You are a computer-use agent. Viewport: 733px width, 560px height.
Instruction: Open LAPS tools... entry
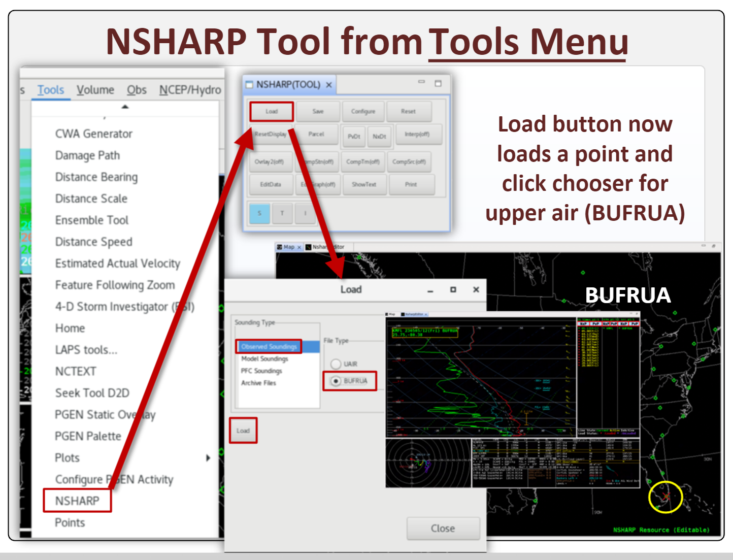86,350
